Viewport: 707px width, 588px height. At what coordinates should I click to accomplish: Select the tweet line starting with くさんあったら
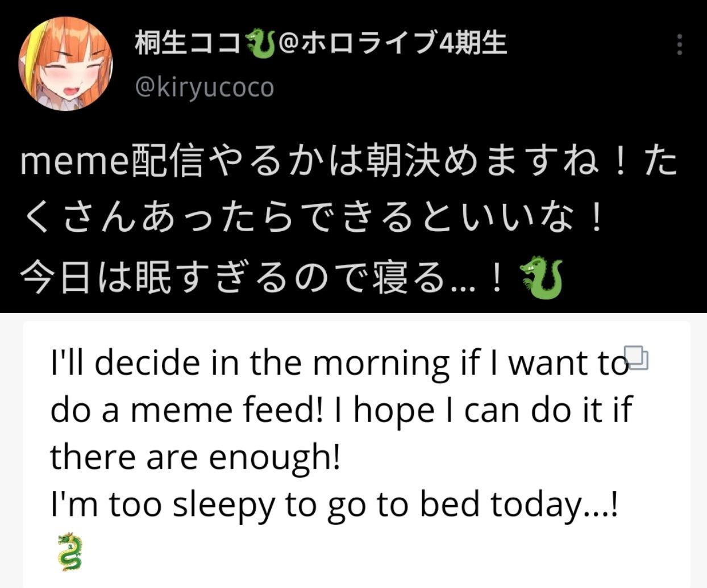[x=313, y=219]
